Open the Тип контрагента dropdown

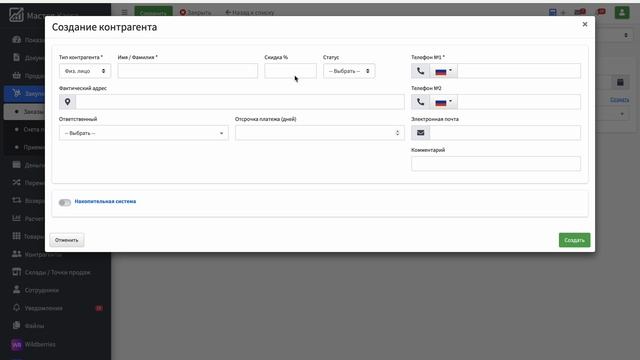pyautogui.click(x=85, y=71)
